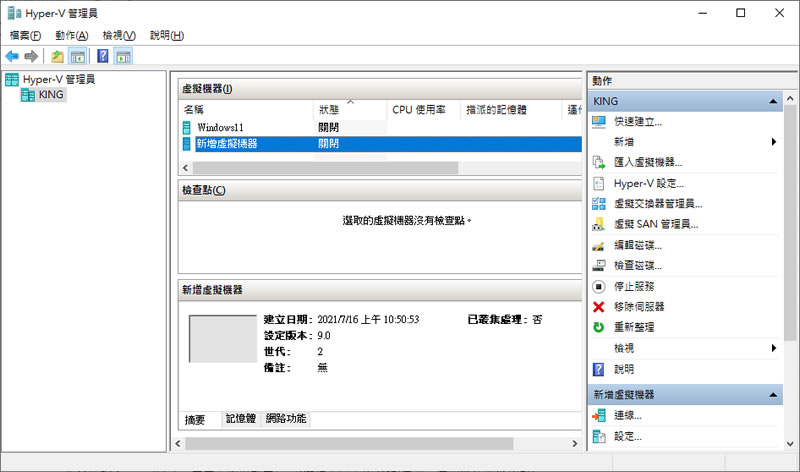
Task: Click the Forward arrow toolbar icon
Action: click(x=31, y=56)
